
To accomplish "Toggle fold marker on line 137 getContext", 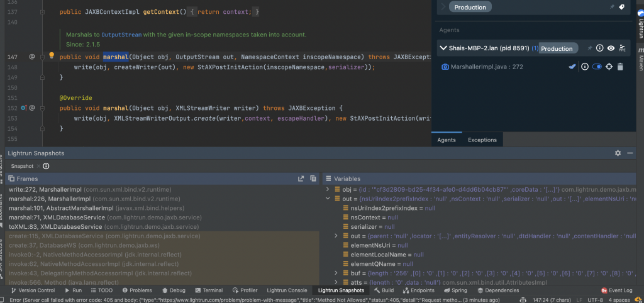I will [42, 13].
